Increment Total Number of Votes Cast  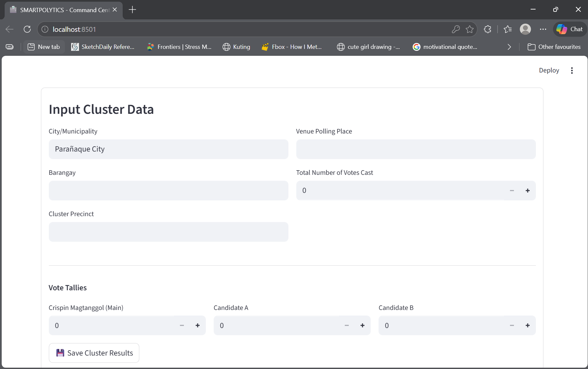coord(528,190)
